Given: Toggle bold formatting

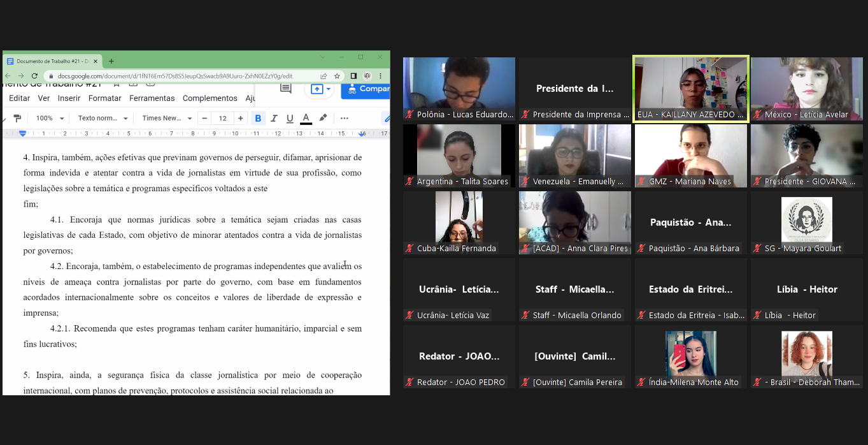Looking at the screenshot, I should (258, 118).
